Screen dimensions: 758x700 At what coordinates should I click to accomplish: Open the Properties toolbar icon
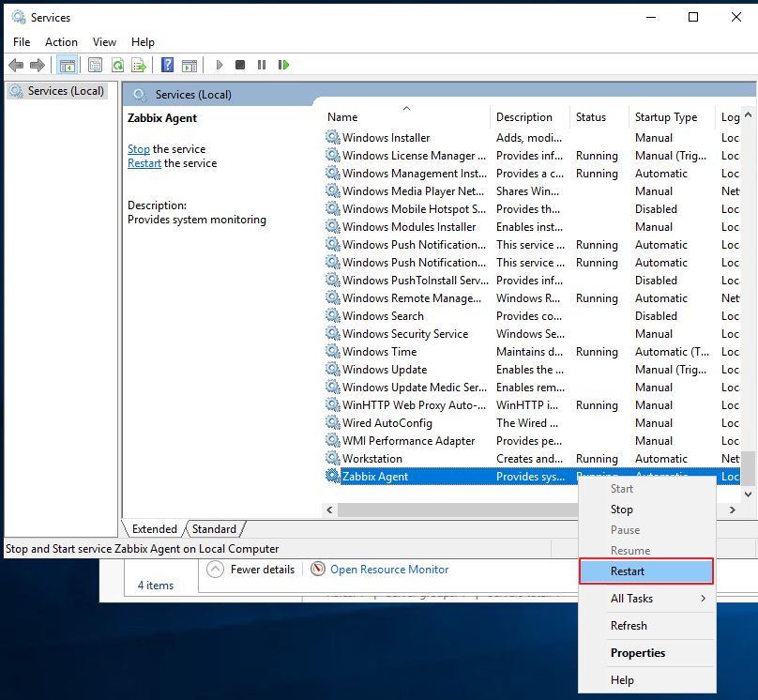click(x=96, y=65)
